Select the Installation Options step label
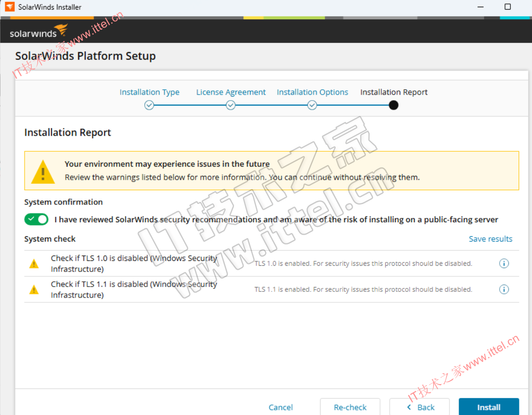532x415 pixels. coord(312,92)
